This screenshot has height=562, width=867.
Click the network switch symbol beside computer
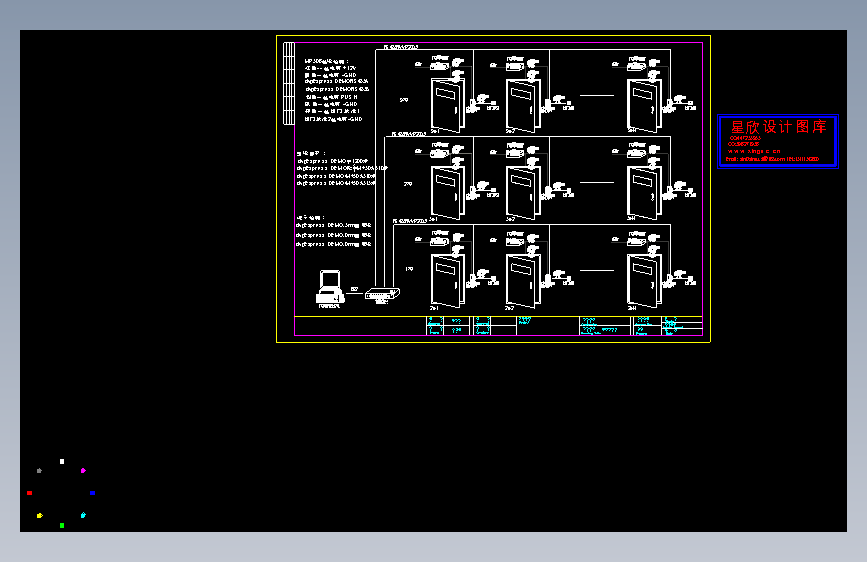click(x=382, y=294)
